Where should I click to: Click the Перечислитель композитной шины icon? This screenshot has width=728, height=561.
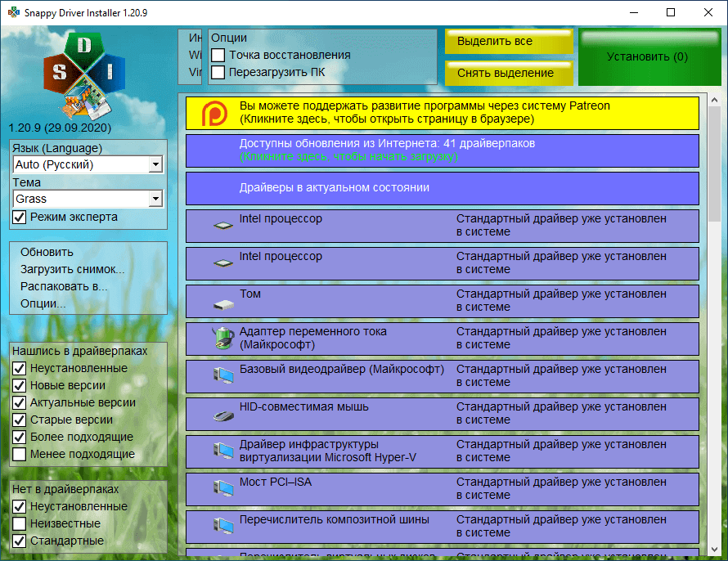click(223, 525)
